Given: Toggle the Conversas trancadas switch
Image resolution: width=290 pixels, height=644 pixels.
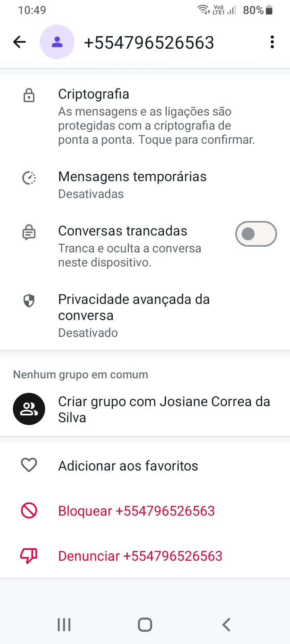Looking at the screenshot, I should tap(256, 233).
